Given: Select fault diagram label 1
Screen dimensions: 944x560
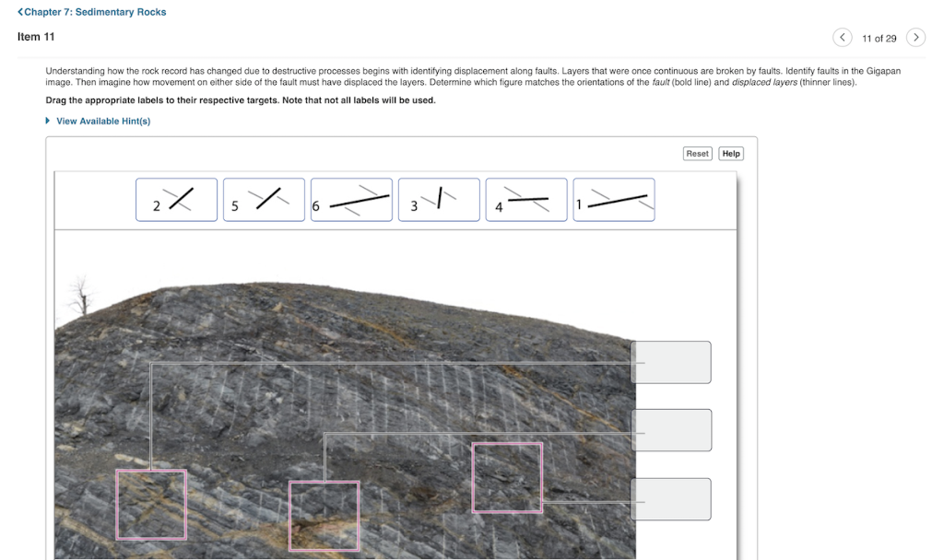Looking at the screenshot, I should pos(614,199).
